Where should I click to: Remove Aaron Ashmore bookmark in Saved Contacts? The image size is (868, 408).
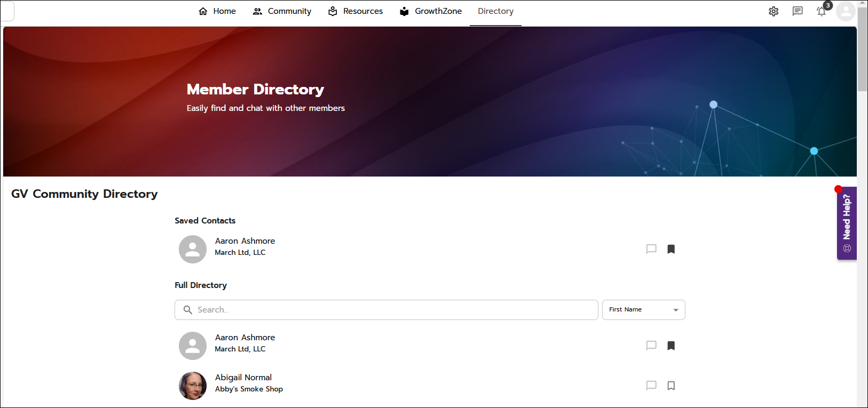(x=671, y=249)
